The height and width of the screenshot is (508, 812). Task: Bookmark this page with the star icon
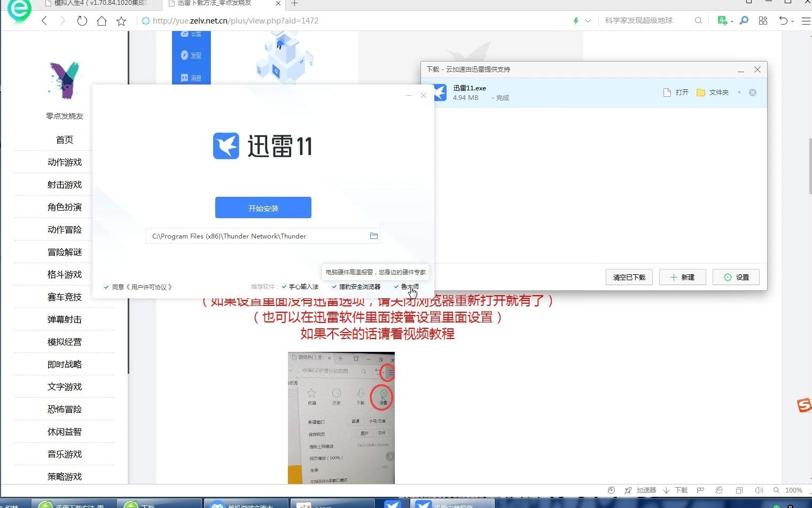coord(121,21)
